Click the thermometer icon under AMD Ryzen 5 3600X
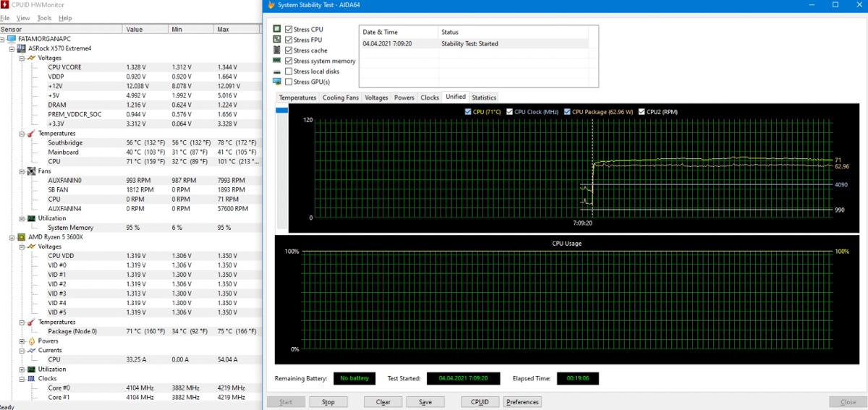868x410 pixels. [x=31, y=322]
